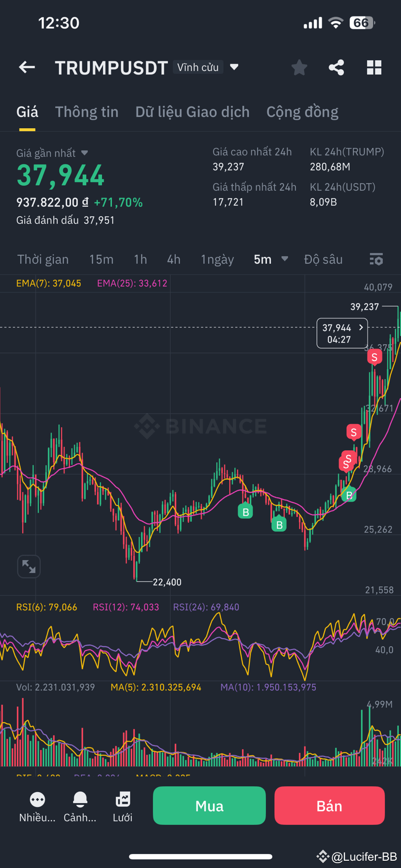Tap the red Bán button
The width and height of the screenshot is (401, 868).
click(329, 806)
